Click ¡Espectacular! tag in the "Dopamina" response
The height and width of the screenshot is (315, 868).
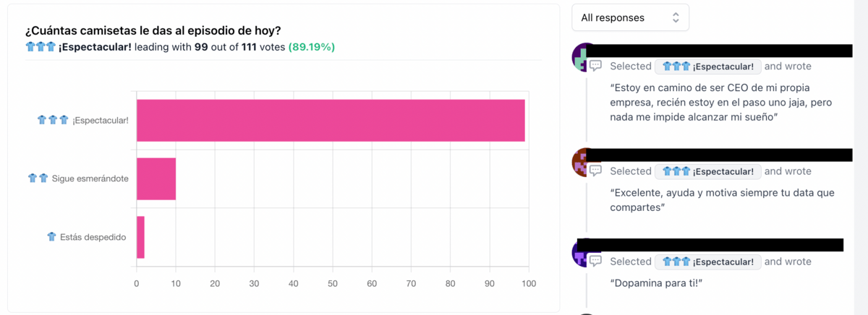tap(707, 262)
